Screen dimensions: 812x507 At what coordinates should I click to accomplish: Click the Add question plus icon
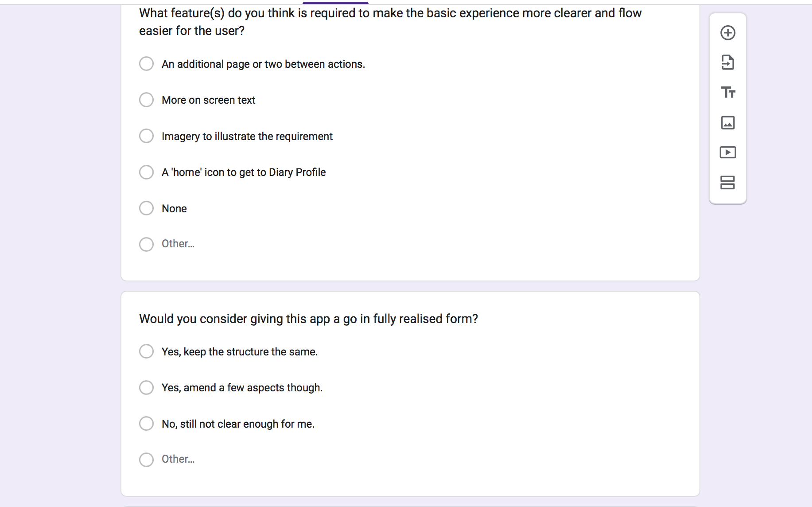(728, 33)
